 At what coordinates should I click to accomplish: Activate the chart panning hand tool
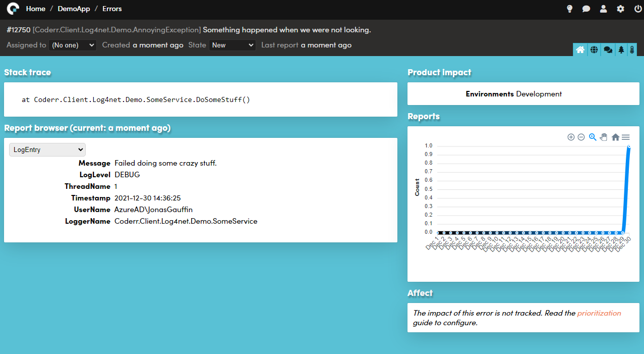pos(604,137)
